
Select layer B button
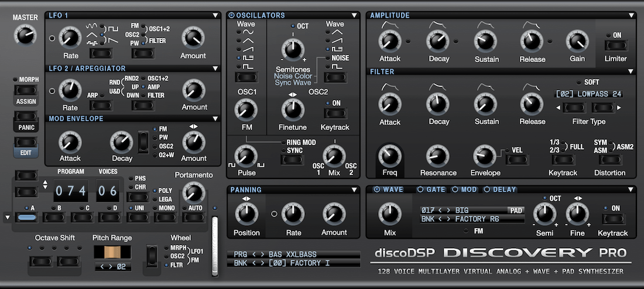(x=54, y=216)
